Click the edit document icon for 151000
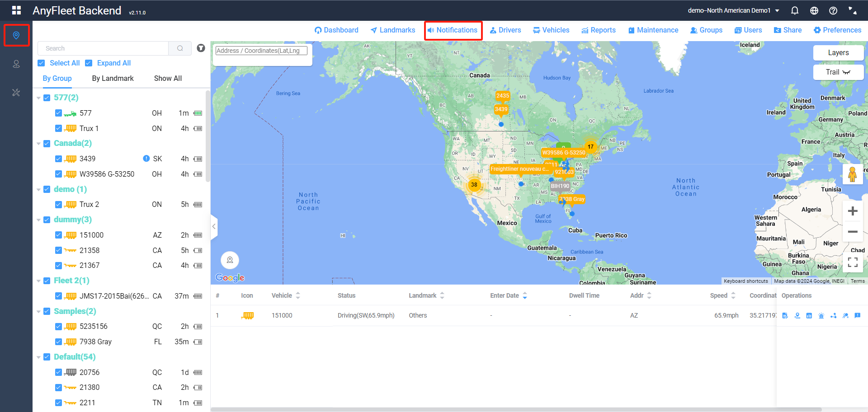 click(x=785, y=315)
